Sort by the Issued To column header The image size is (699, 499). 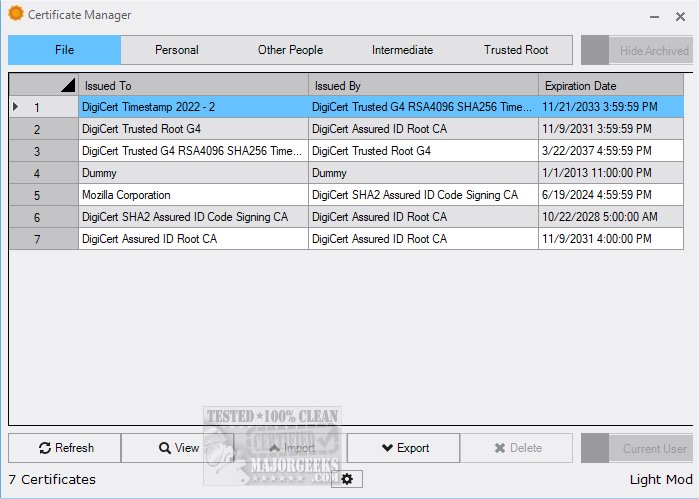pyautogui.click(x=193, y=85)
